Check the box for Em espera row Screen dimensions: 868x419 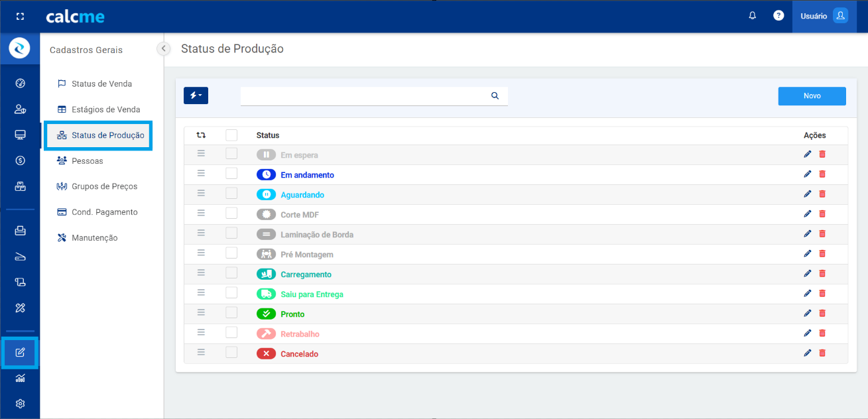(x=231, y=154)
